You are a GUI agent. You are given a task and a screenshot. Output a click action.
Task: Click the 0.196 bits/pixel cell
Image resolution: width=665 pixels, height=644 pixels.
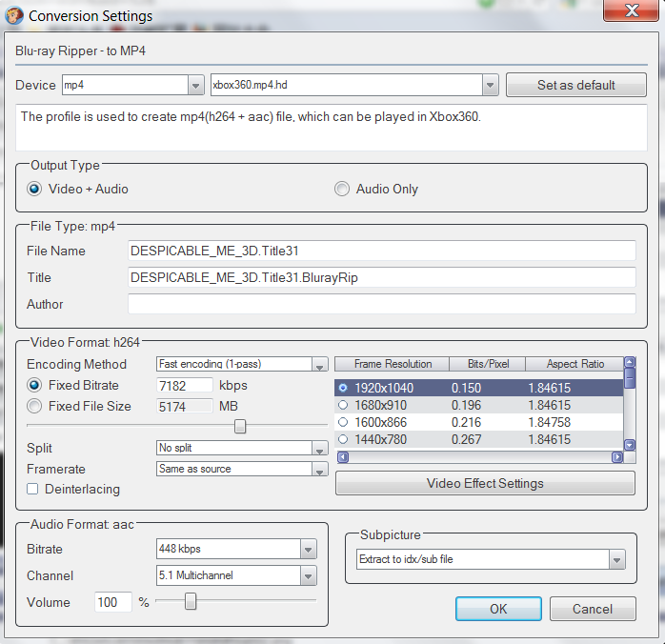tap(466, 405)
